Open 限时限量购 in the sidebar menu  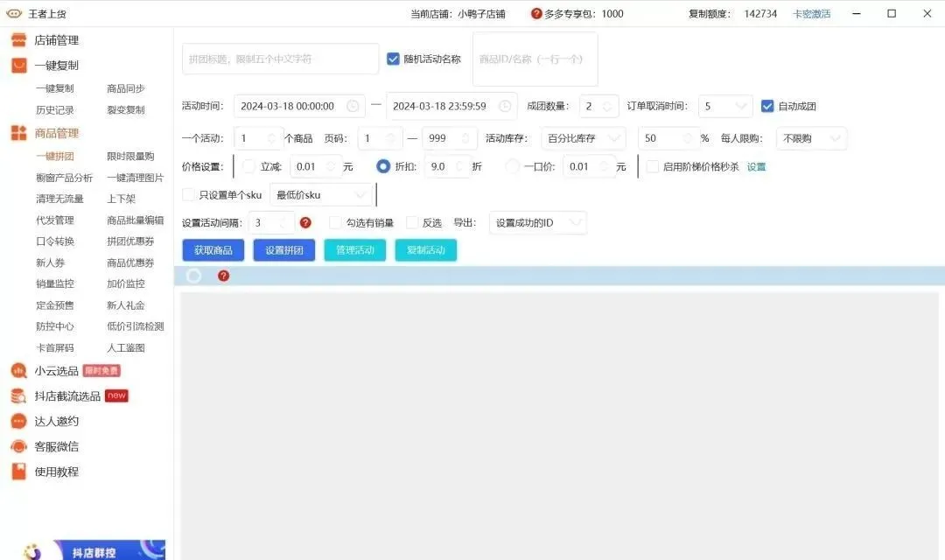pos(130,157)
